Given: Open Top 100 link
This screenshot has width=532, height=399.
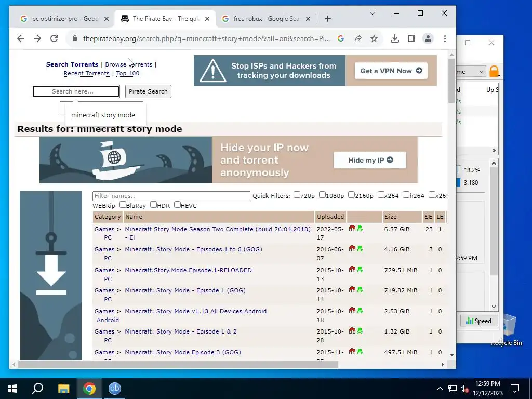Looking at the screenshot, I should (x=128, y=73).
